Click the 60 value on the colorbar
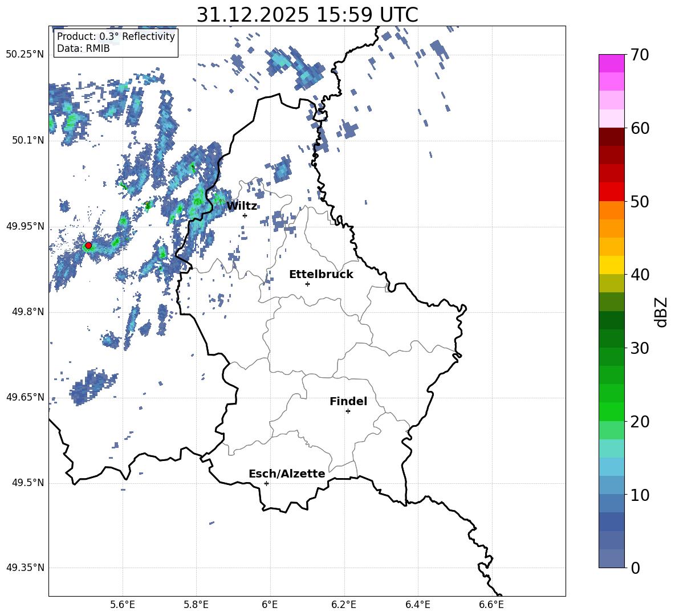Screen dimensions: 675x616 (640, 128)
